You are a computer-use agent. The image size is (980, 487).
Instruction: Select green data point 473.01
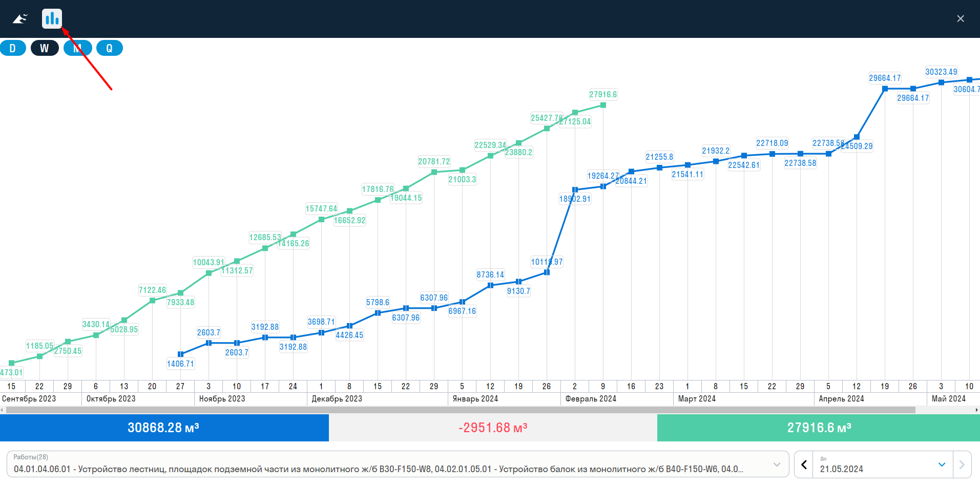pos(11,363)
